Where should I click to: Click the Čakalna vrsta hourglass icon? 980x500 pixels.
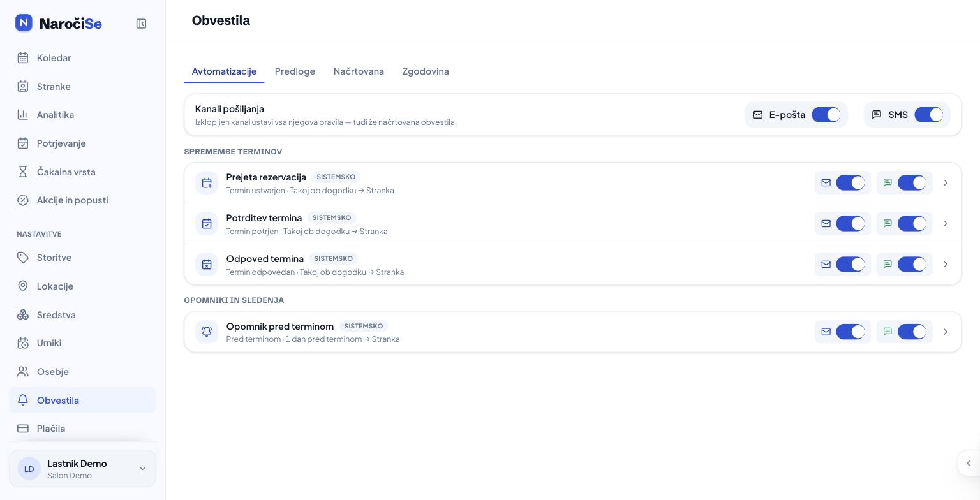tap(23, 172)
